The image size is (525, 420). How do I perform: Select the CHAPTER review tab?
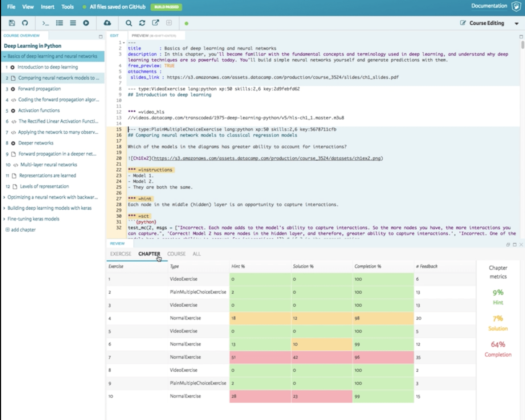149,254
